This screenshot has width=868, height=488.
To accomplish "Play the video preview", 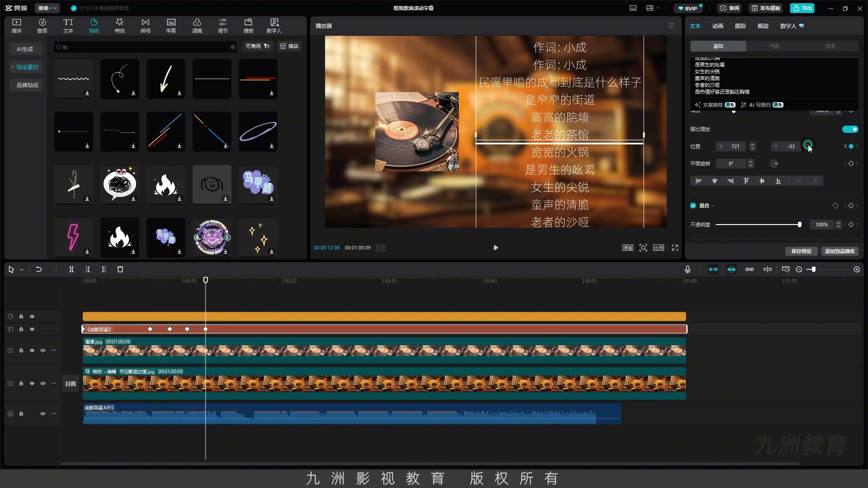I will point(495,248).
